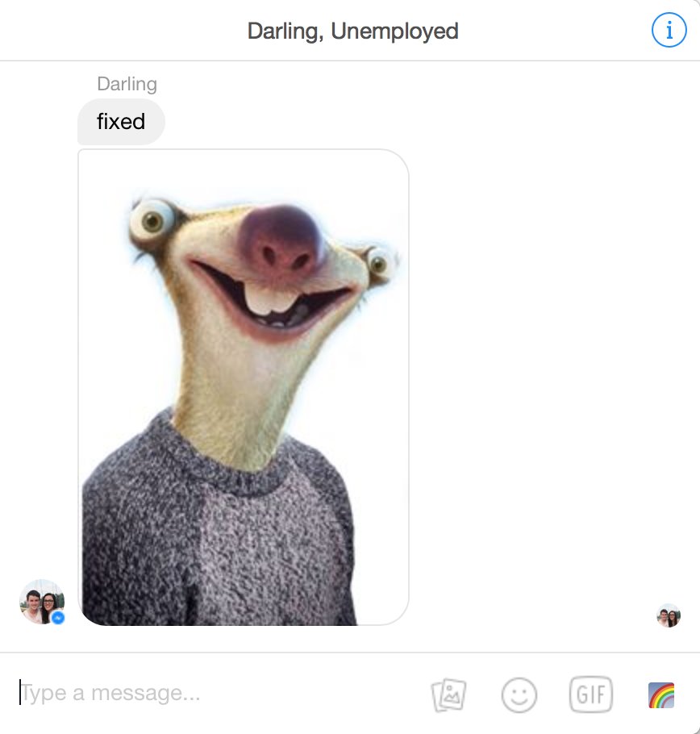Viewport: 700px width, 734px height.
Task: Select the 'fixed' message bubble
Action: tap(121, 122)
